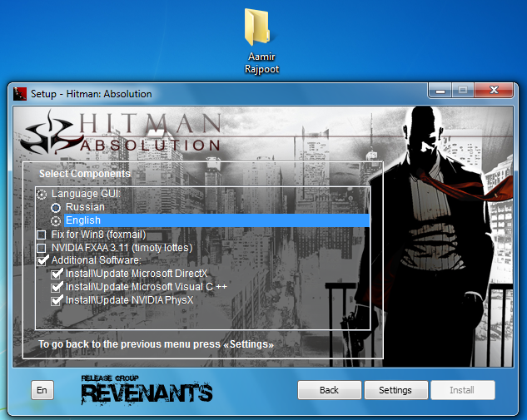The width and height of the screenshot is (527, 420).
Task: Uncheck the Additional Software checkbox
Action: pyautogui.click(x=42, y=260)
